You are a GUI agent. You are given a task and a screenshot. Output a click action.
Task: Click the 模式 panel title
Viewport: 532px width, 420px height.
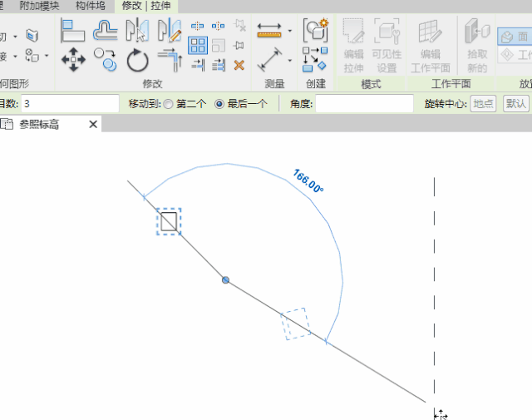372,84
